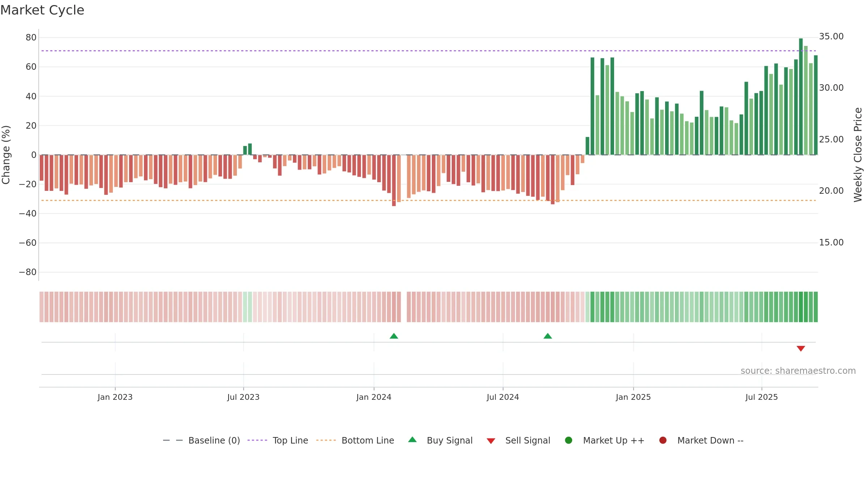Click the Jan 2023 axis label
The width and height of the screenshot is (868, 488).
(115, 397)
